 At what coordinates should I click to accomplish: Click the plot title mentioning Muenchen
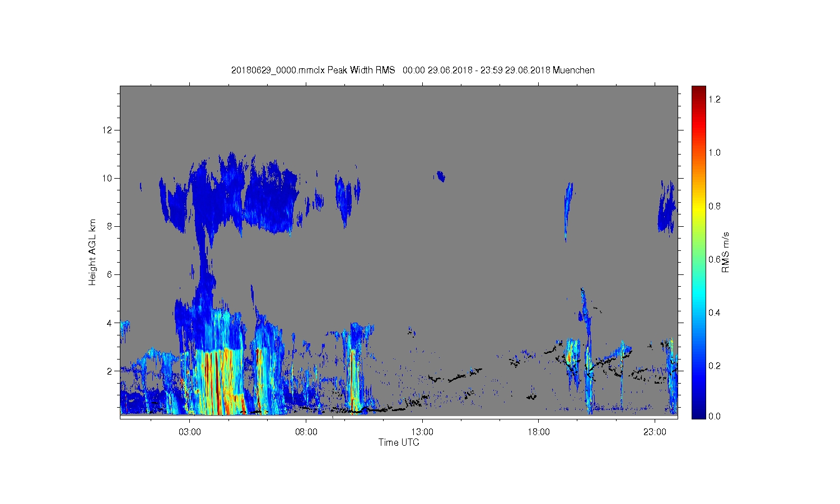pyautogui.click(x=413, y=70)
